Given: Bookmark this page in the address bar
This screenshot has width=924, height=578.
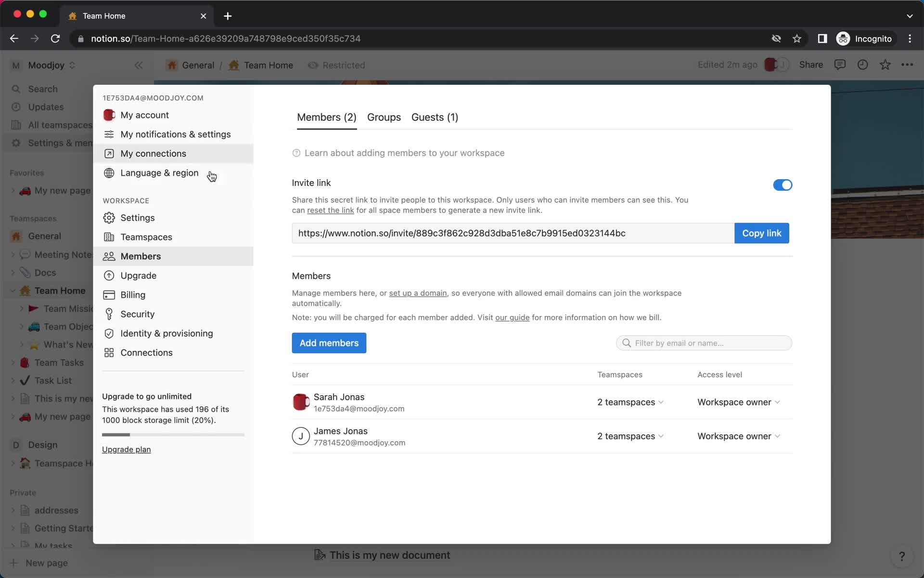Looking at the screenshot, I should point(797,39).
